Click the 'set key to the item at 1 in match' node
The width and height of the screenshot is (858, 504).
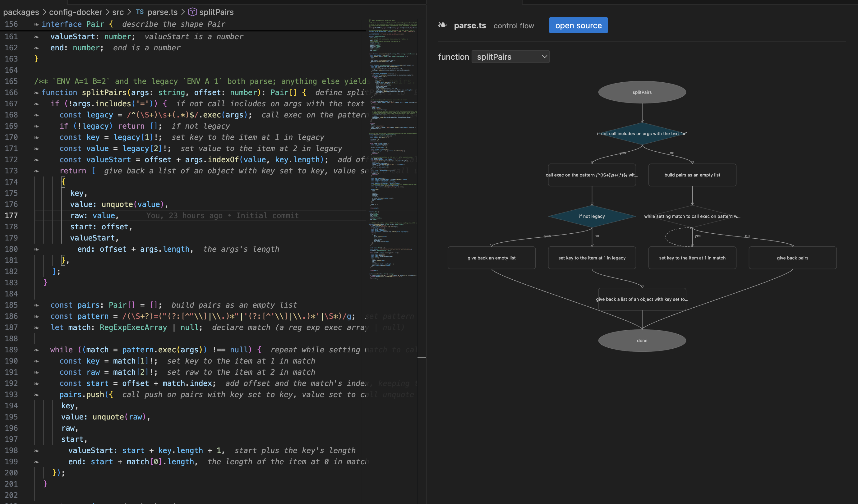(692, 258)
